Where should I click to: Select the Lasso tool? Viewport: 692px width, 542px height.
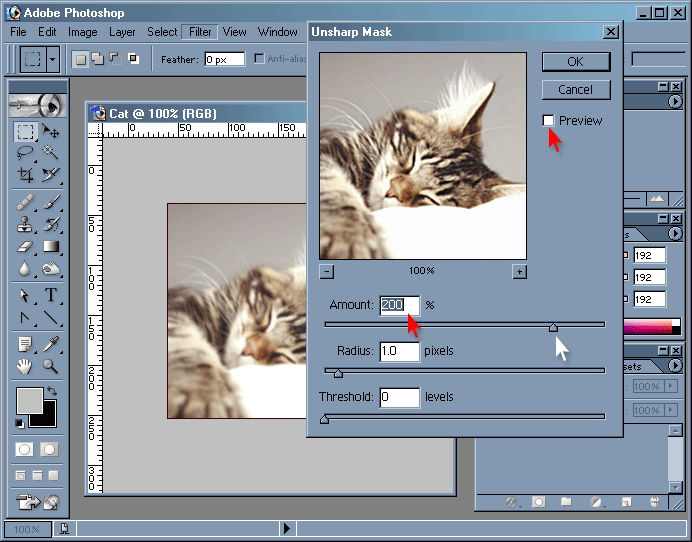tap(25, 153)
